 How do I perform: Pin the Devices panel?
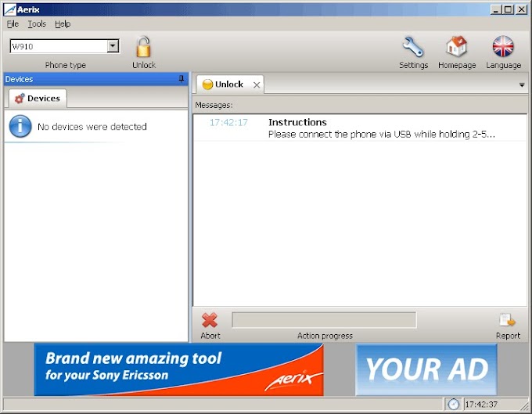tap(182, 79)
